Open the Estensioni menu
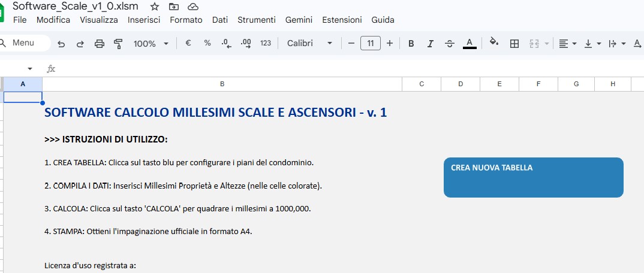Image resolution: width=644 pixels, height=273 pixels. (342, 20)
